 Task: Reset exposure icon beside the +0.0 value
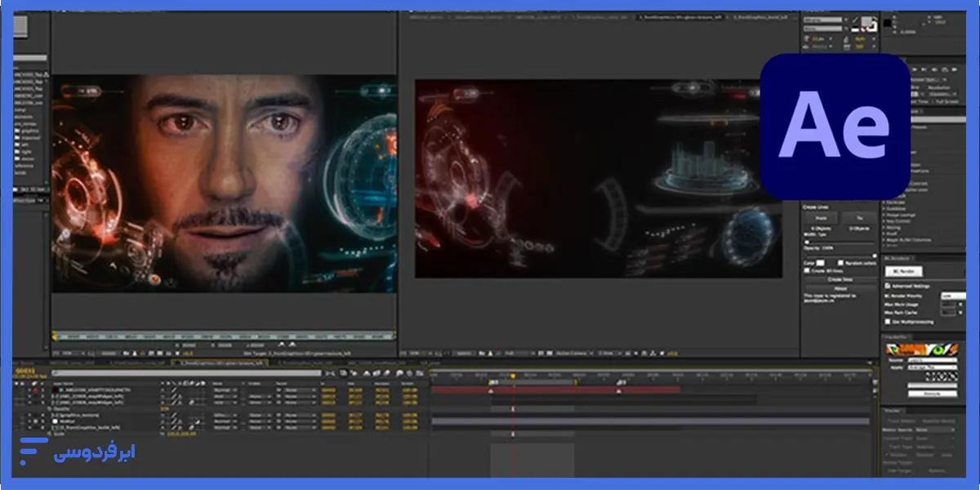point(661,353)
